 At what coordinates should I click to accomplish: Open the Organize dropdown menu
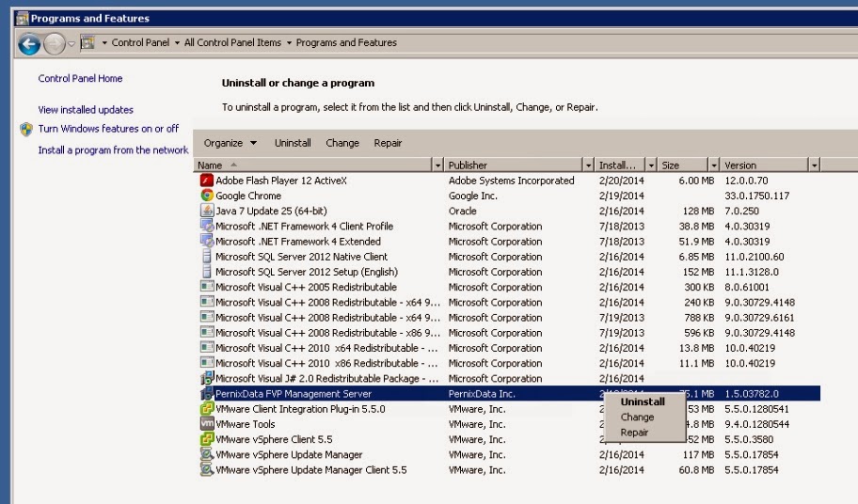point(230,143)
